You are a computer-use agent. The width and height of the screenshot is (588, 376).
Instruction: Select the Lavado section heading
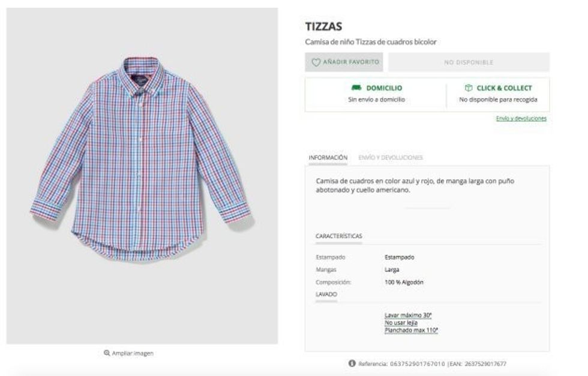[x=326, y=294]
